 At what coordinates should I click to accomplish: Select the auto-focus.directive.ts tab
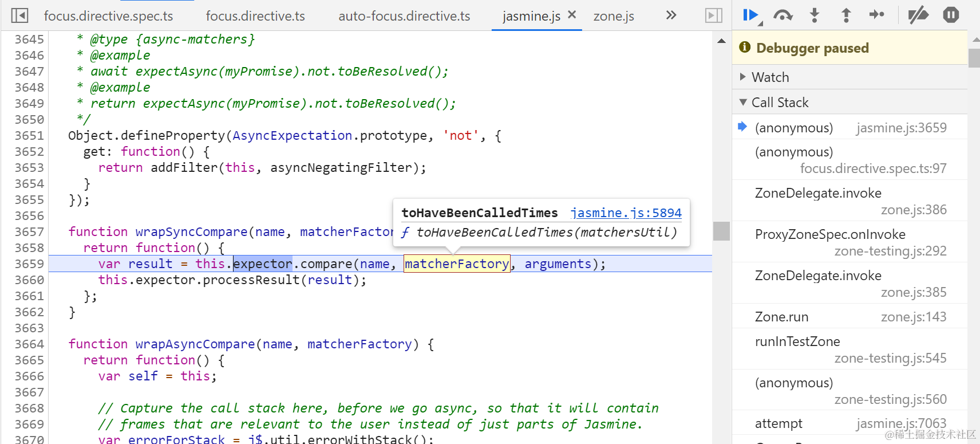404,16
